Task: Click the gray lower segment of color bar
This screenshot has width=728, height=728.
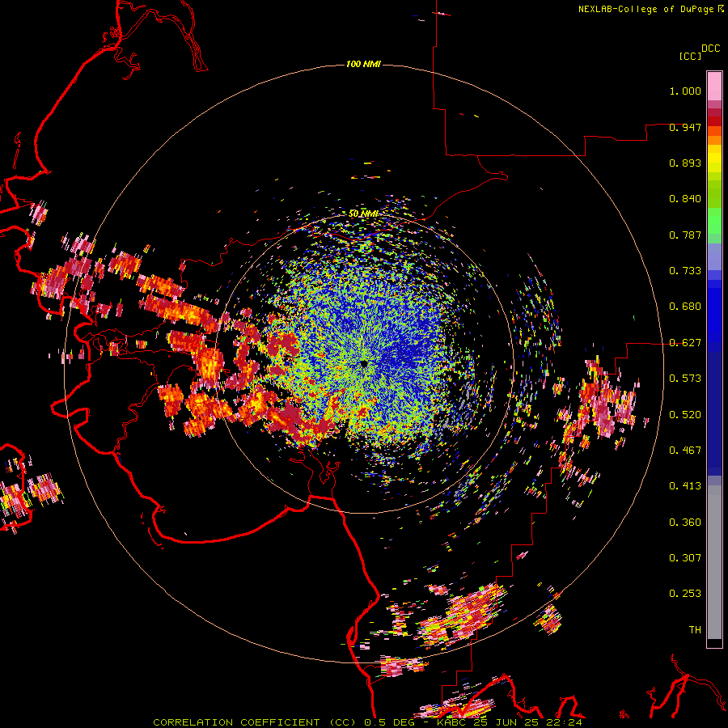Action: (x=714, y=562)
